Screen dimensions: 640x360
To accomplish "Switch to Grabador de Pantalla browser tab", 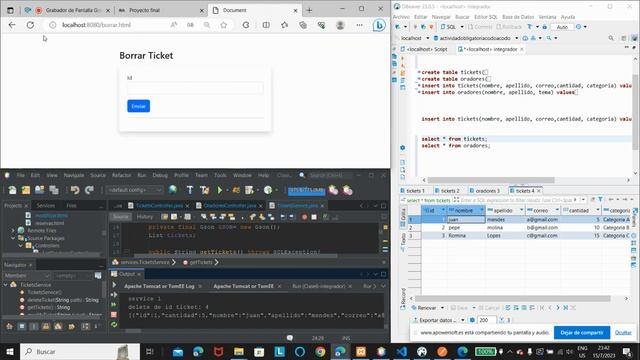I will 68,10.
